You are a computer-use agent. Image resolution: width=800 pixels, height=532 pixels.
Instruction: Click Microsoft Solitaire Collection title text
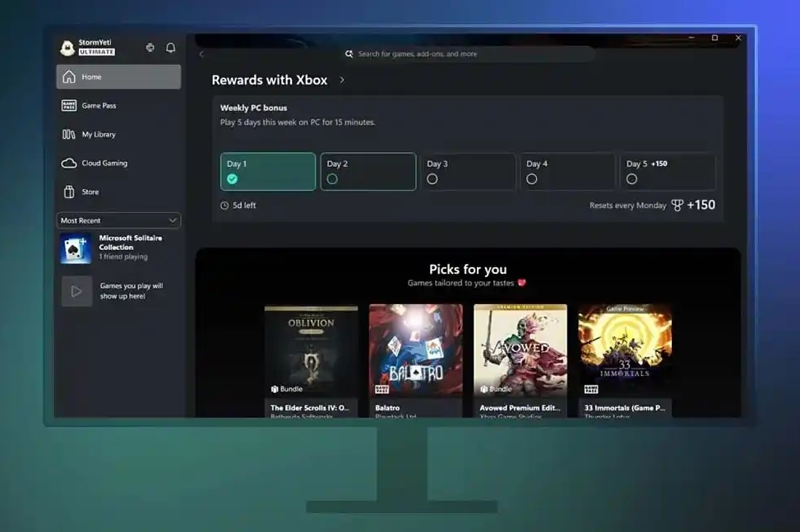[131, 243]
